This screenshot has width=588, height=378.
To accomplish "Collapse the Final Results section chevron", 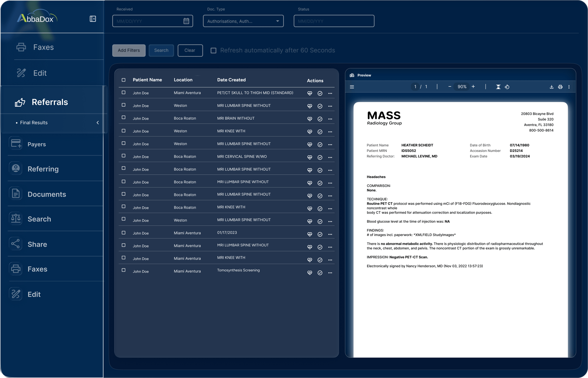I will pos(98,123).
